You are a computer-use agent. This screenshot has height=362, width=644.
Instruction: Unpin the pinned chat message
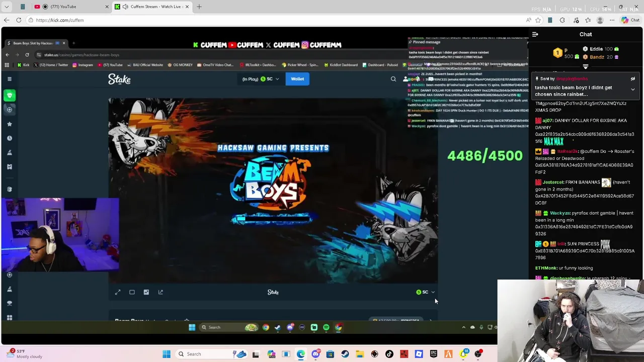[633, 79]
